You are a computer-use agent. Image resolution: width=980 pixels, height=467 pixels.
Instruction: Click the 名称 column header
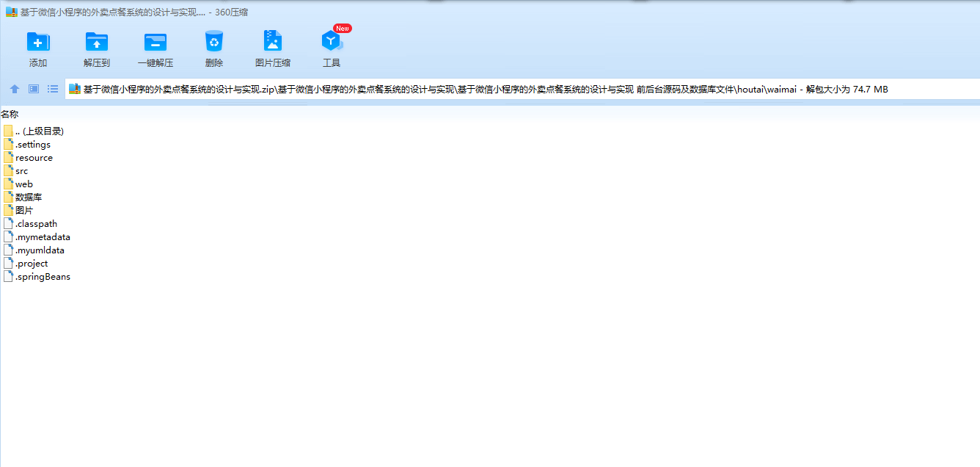pyautogui.click(x=10, y=114)
